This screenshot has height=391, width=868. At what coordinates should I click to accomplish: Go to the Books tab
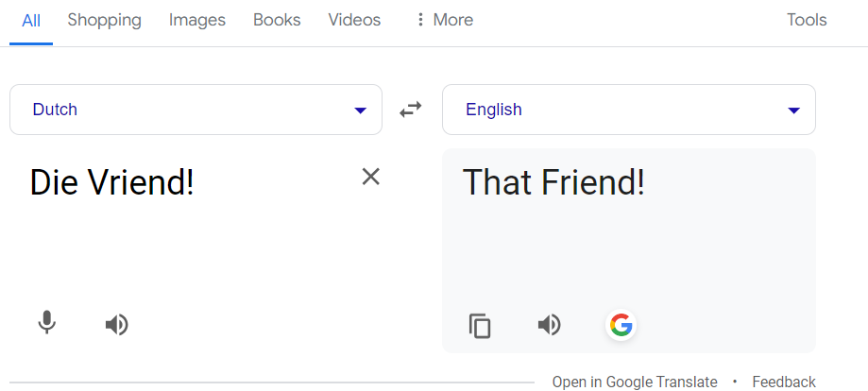coord(277,20)
